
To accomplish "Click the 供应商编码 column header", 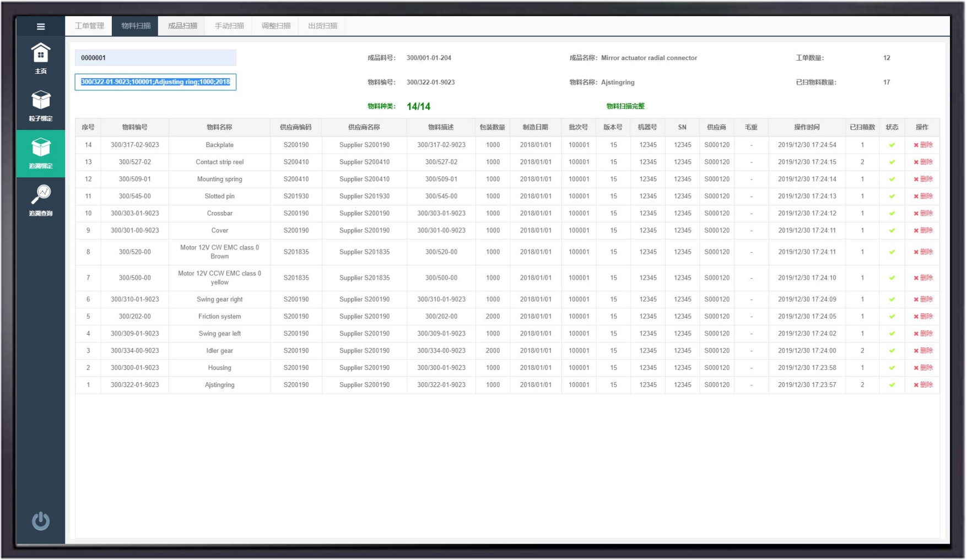I will 296,127.
